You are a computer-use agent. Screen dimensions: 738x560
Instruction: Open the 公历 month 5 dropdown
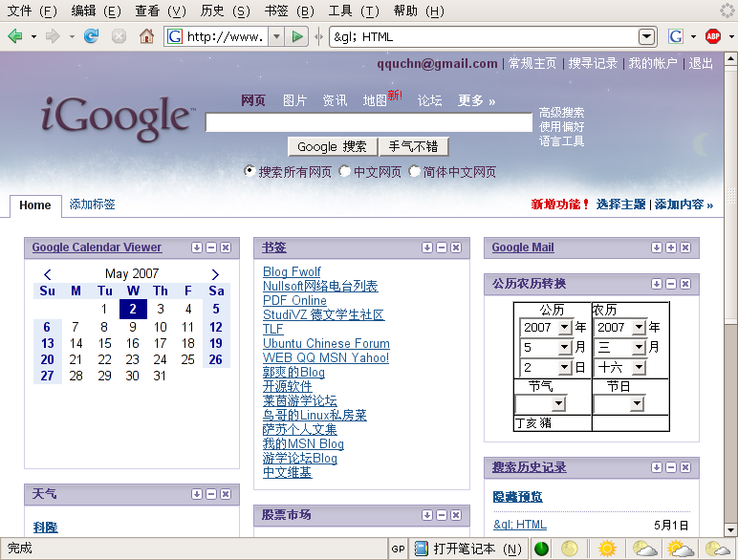(x=564, y=347)
